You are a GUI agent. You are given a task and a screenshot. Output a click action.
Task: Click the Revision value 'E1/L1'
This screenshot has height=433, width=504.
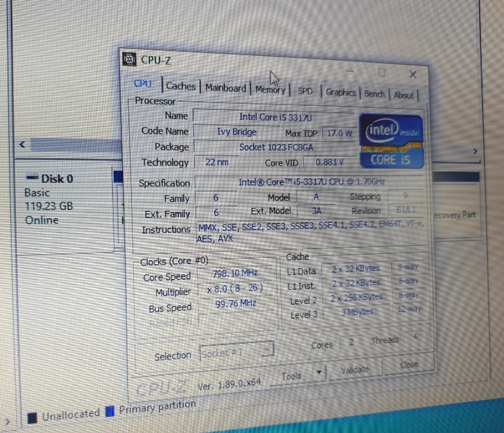(x=406, y=209)
